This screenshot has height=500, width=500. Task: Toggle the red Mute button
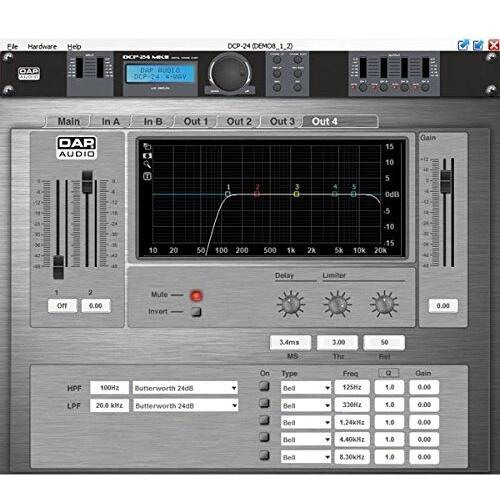196,295
